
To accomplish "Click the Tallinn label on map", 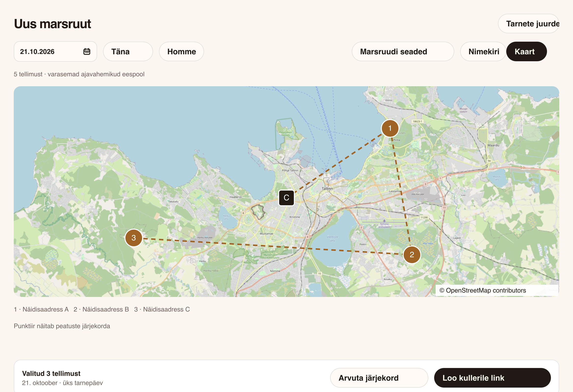I will click(327, 189).
